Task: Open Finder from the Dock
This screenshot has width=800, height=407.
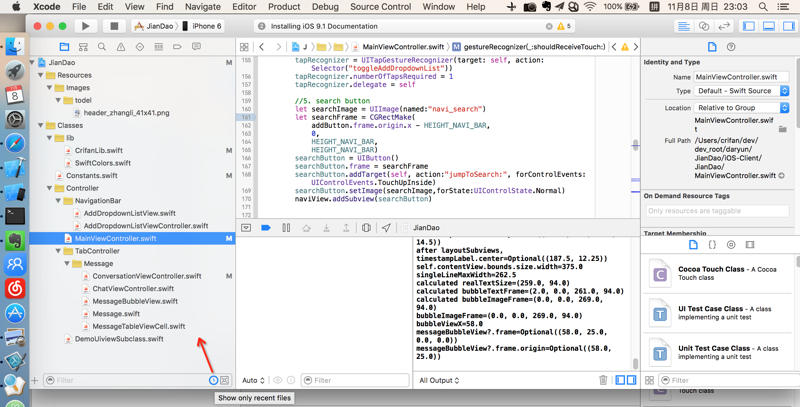Action: point(15,46)
